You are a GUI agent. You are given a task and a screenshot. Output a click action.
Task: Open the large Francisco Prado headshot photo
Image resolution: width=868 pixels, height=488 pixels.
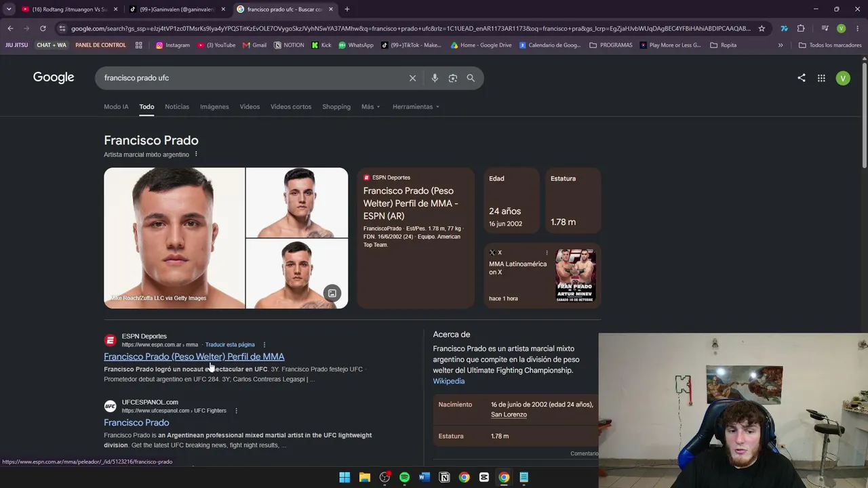pos(174,238)
